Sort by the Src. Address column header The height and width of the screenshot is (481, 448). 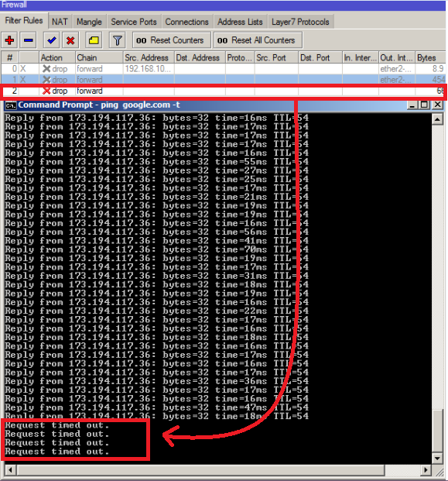point(149,57)
